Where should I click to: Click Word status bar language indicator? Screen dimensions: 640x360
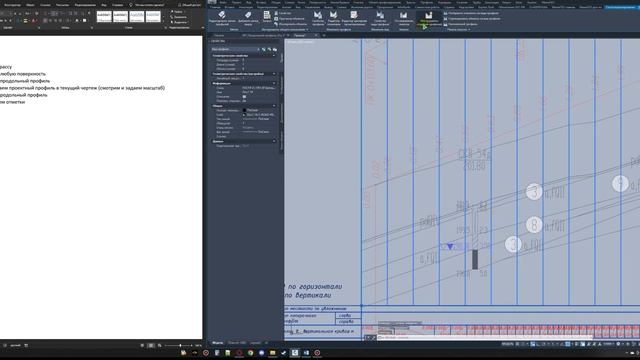[x=15, y=345]
